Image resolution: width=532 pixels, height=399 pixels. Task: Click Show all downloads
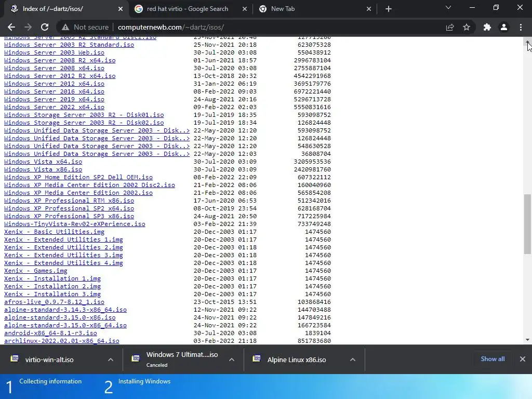(x=493, y=359)
